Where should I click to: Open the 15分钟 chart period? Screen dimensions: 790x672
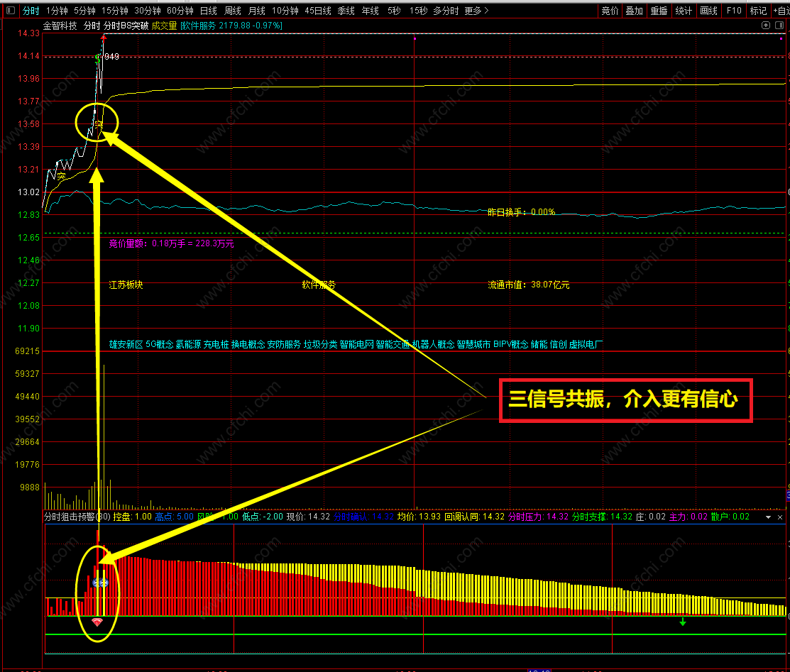[x=114, y=11]
